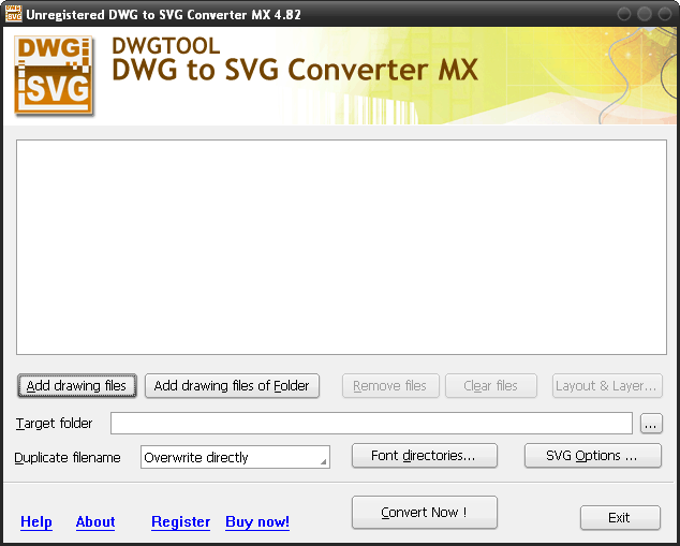680x546 pixels.
Task: Expand the Duplicate filename dropdown
Action: 235,457
